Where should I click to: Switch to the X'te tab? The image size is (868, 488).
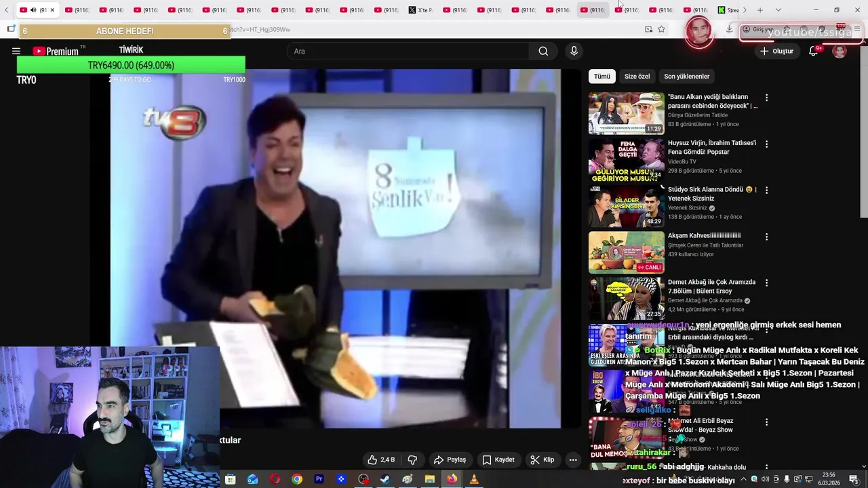(x=420, y=10)
